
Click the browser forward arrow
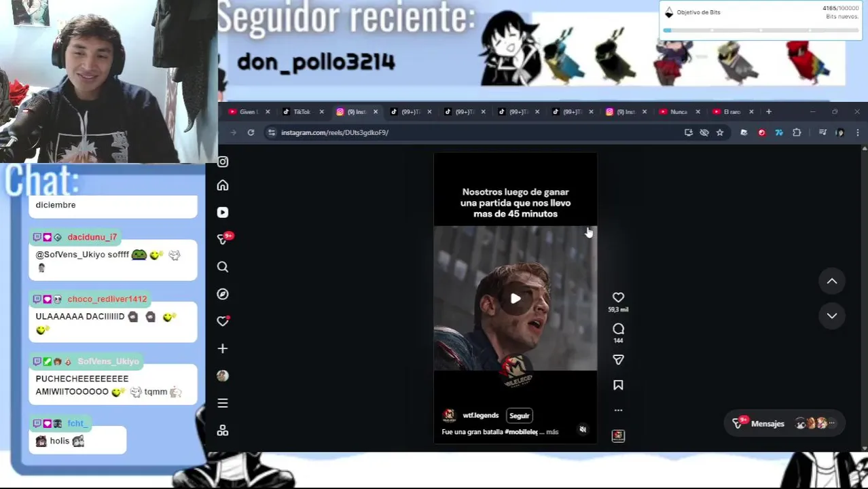[233, 132]
